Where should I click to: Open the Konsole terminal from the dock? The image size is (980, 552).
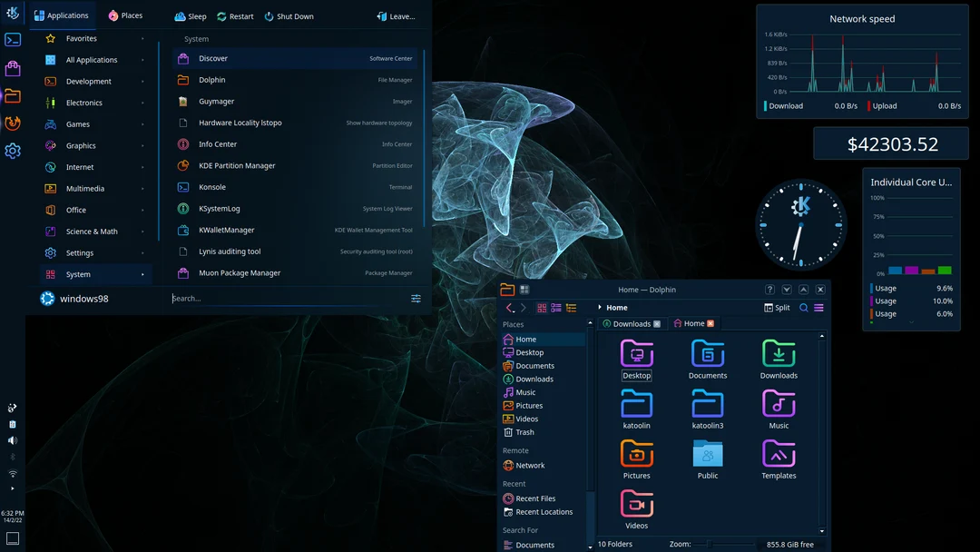coord(12,39)
